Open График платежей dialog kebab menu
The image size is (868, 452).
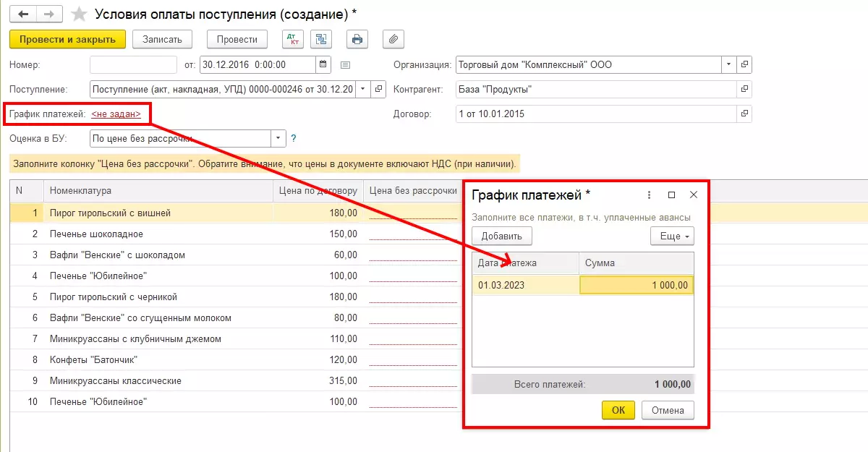click(650, 195)
